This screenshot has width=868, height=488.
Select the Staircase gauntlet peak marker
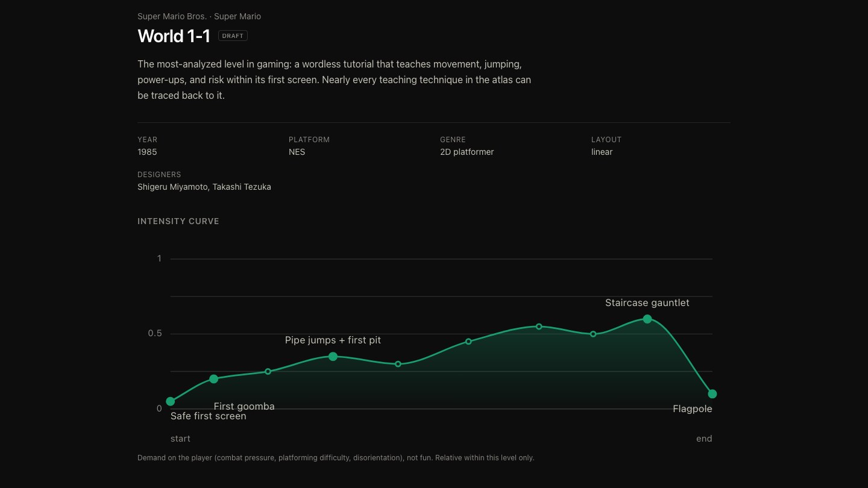click(647, 319)
